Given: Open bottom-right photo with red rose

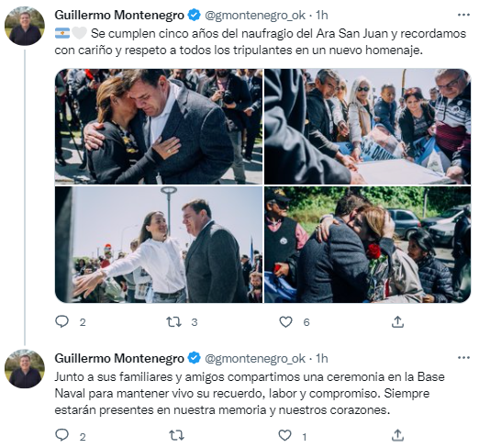Looking at the screenshot, I should (367, 244).
